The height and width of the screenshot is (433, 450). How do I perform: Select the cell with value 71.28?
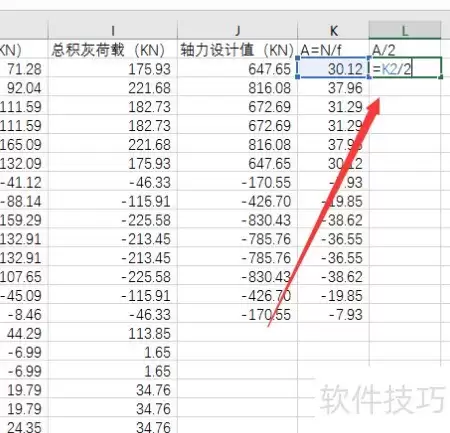(24, 69)
